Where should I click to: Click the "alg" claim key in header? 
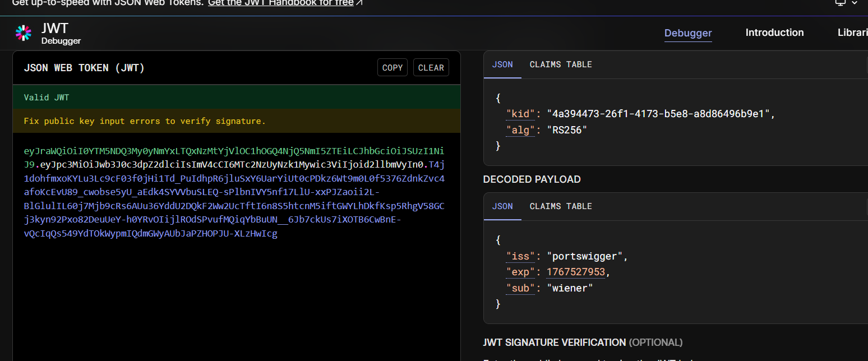coord(520,129)
